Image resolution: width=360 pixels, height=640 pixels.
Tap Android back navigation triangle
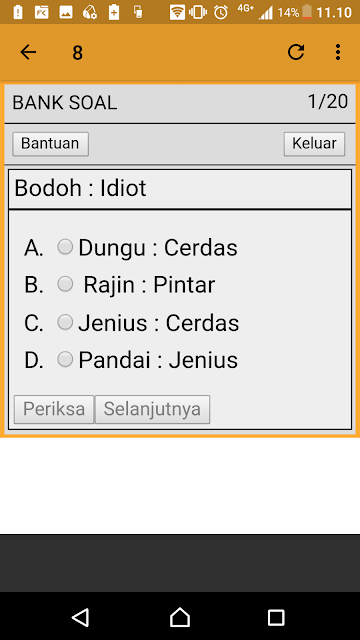pyautogui.click(x=80, y=617)
